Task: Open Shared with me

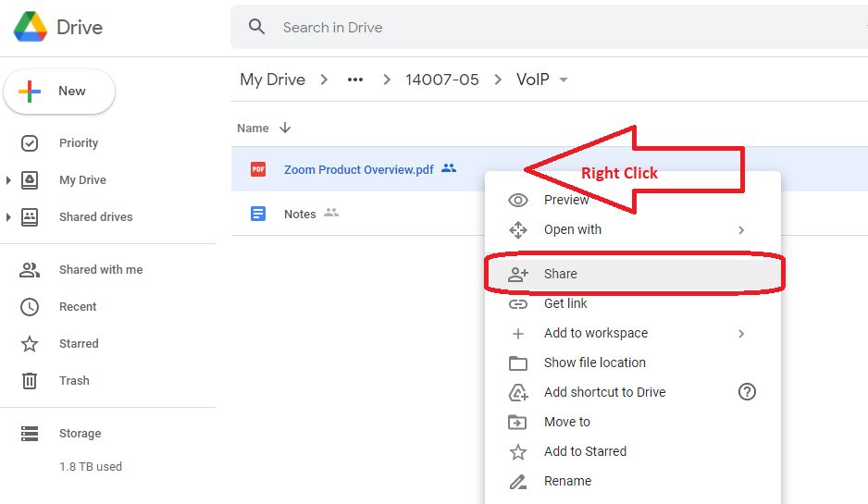Action: 101,269
